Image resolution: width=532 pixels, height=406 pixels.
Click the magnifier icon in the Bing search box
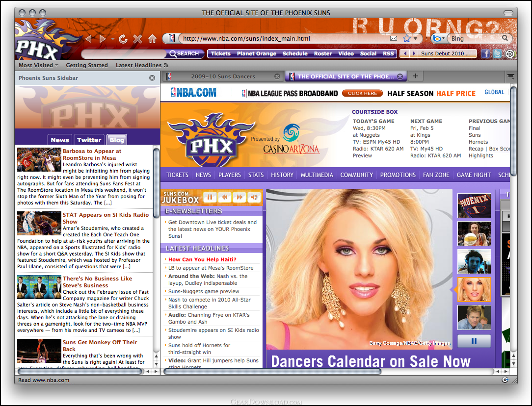[505, 38]
